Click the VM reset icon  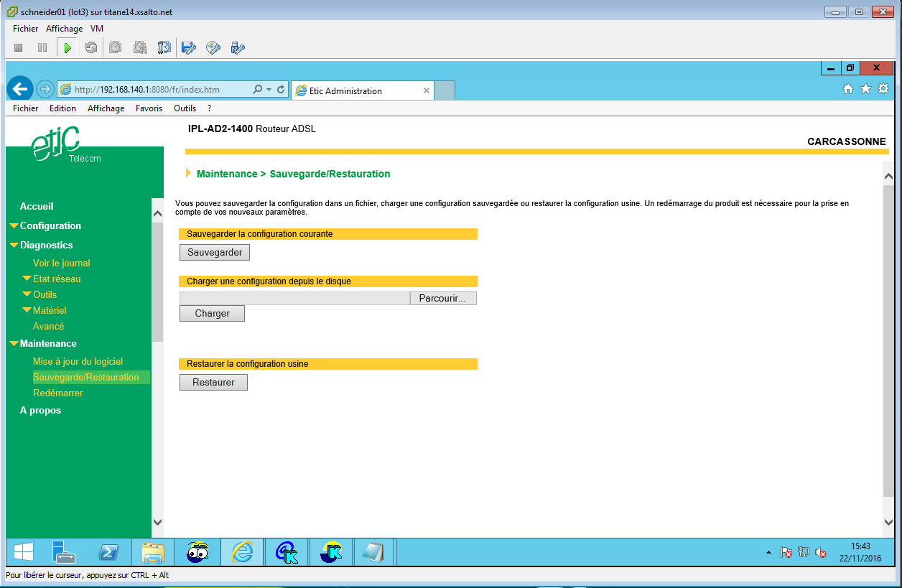click(91, 48)
